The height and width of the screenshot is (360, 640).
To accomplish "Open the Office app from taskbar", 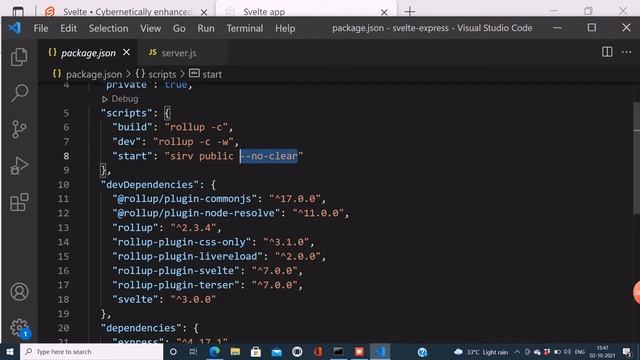I will 318,351.
